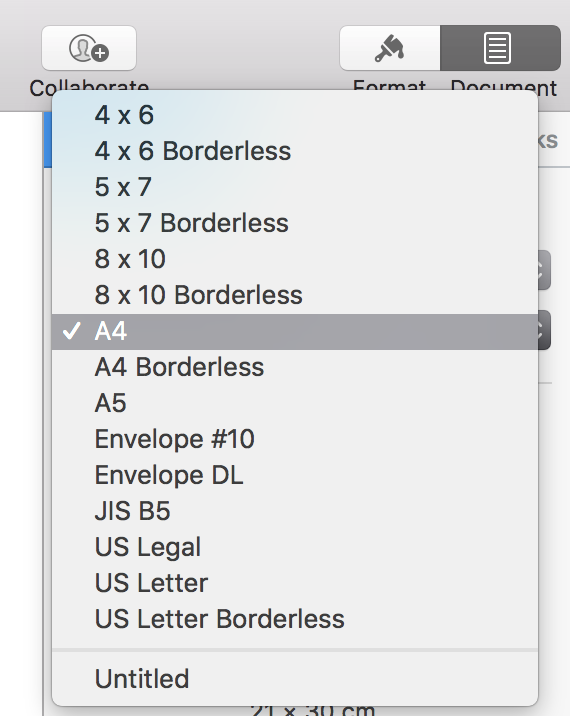570x716 pixels.
Task: Select Envelope #10 size
Action: pyautogui.click(x=295, y=439)
